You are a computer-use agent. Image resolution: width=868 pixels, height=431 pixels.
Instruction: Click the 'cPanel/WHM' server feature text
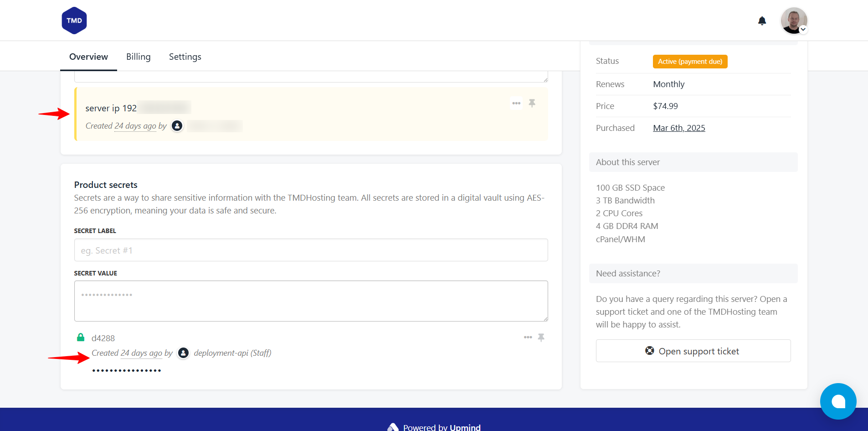pos(620,239)
